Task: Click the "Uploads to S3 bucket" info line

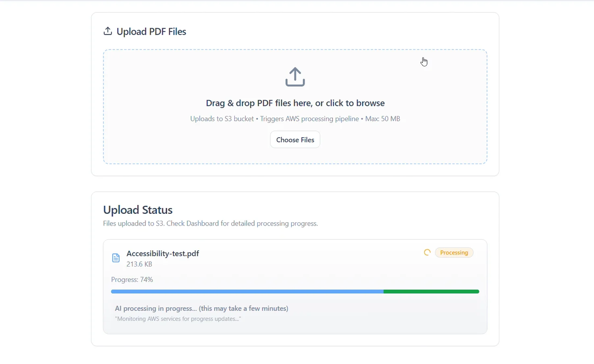Action: [295, 119]
